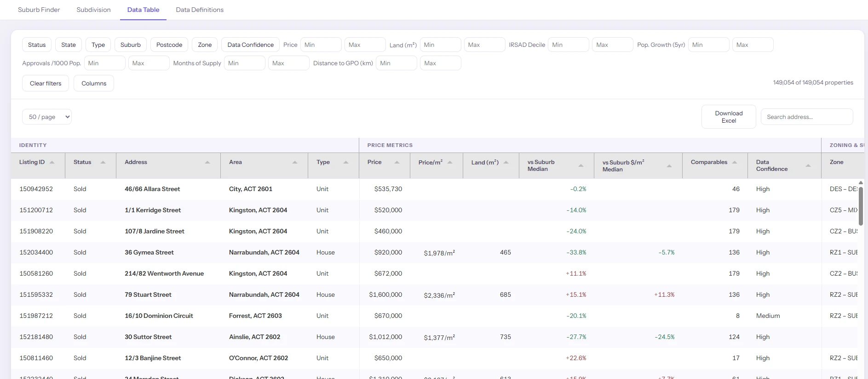The width and height of the screenshot is (868, 379).
Task: Expand the Data Confidence filter
Action: [250, 45]
